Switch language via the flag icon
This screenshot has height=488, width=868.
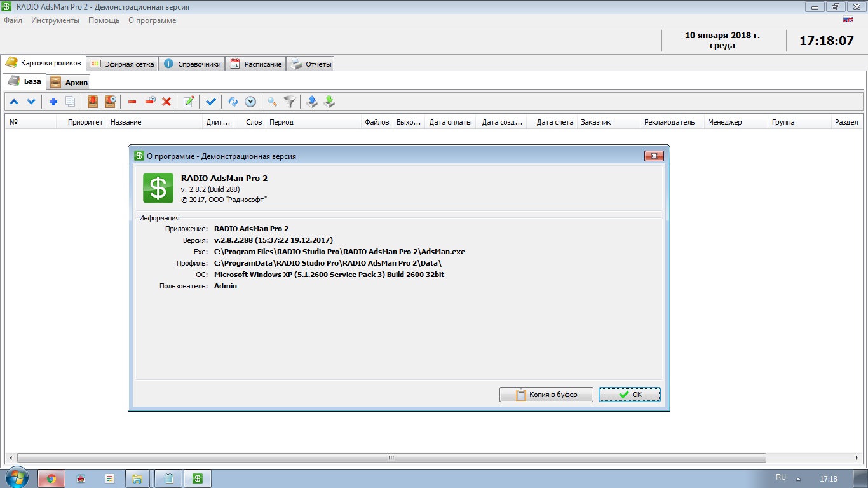pos(848,20)
